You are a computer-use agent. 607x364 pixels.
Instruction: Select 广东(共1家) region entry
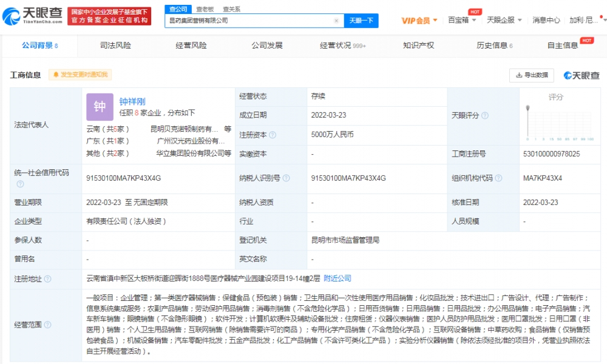click(x=107, y=141)
